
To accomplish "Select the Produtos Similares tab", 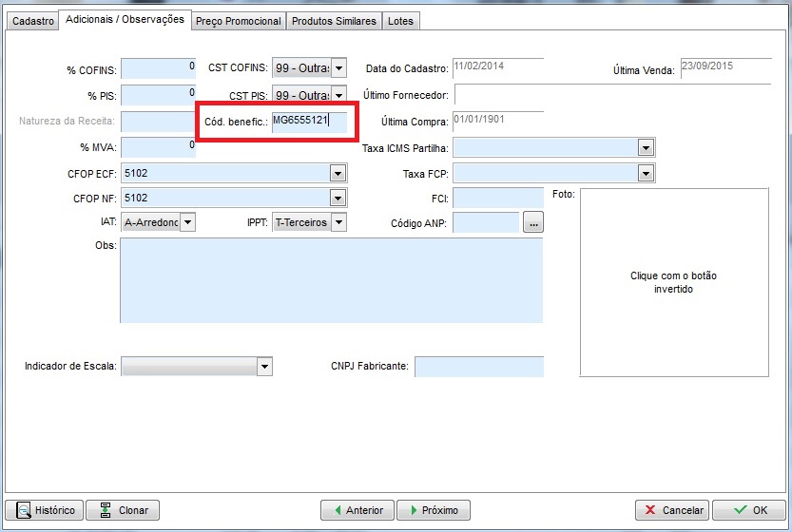I will point(334,21).
